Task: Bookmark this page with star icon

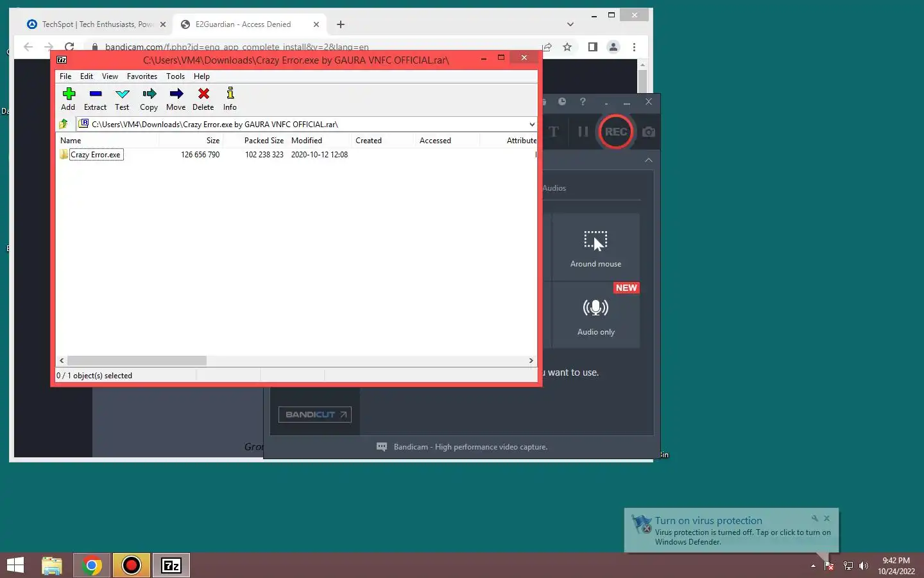Action: coord(567,47)
